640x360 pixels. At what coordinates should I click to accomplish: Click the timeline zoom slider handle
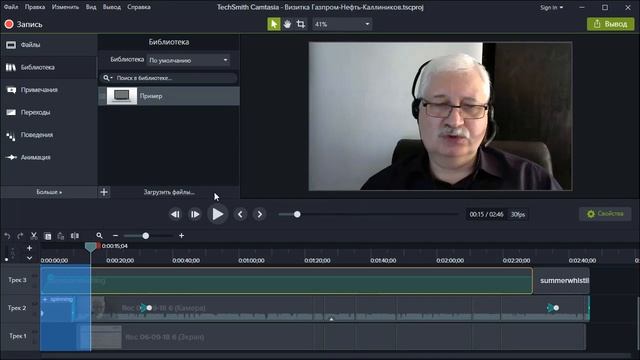point(145,236)
